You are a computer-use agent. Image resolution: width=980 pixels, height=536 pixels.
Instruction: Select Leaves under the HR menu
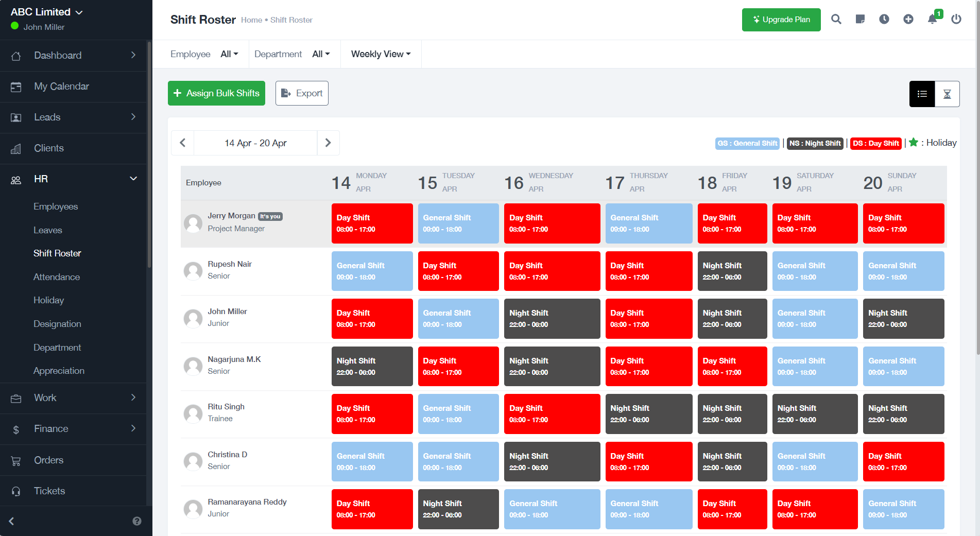48,230
